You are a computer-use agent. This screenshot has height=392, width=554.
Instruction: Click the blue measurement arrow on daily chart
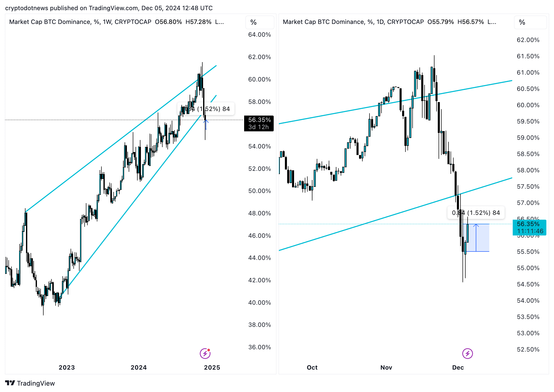click(476, 237)
